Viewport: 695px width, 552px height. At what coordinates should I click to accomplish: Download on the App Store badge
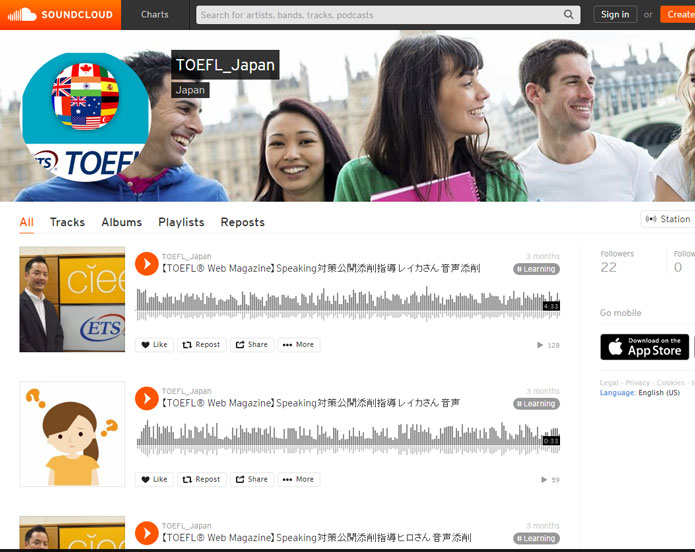644,347
